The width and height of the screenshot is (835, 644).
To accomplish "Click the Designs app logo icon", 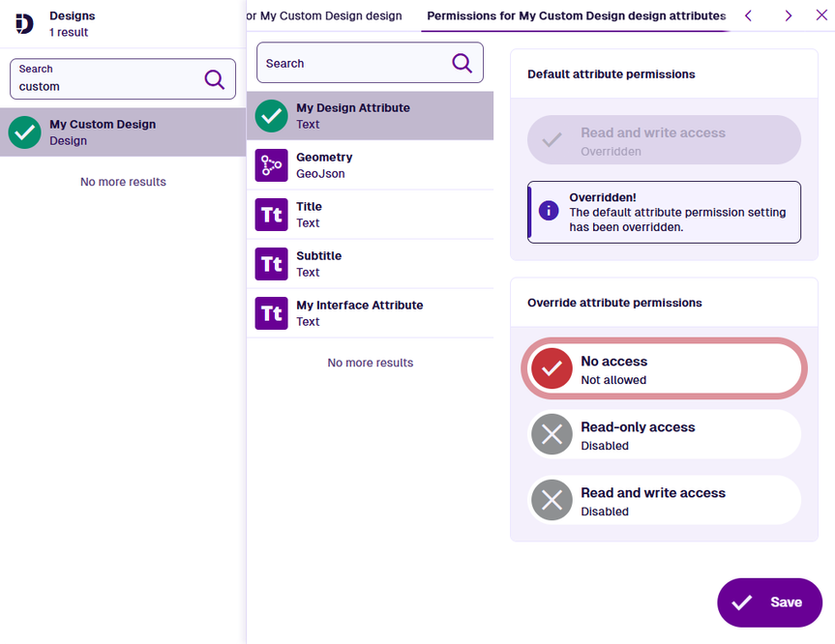I will click(24, 24).
